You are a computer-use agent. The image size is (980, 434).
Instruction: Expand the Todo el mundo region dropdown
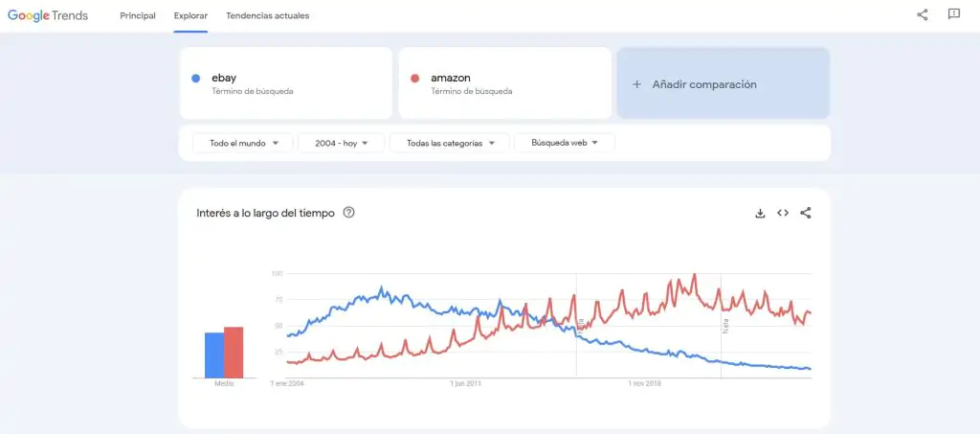244,143
